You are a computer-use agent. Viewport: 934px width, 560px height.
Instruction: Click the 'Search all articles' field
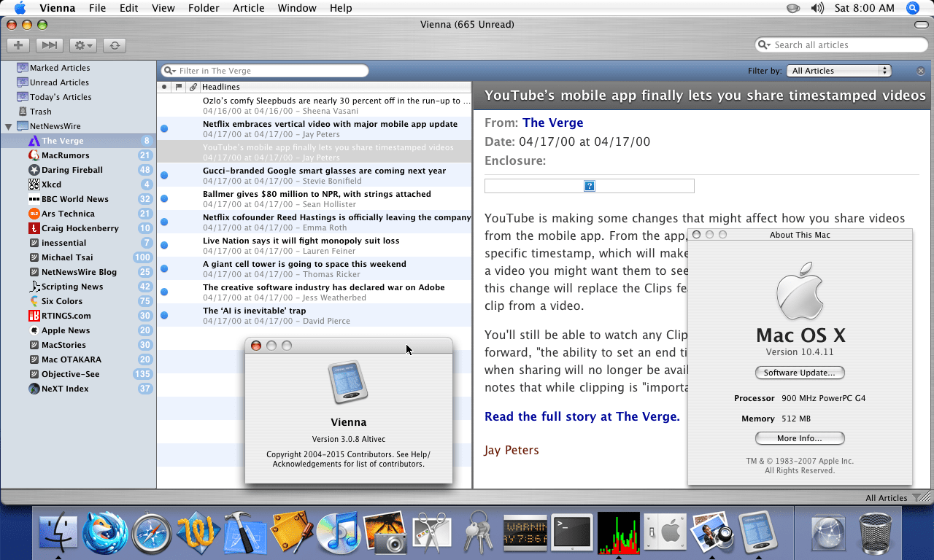(846, 45)
